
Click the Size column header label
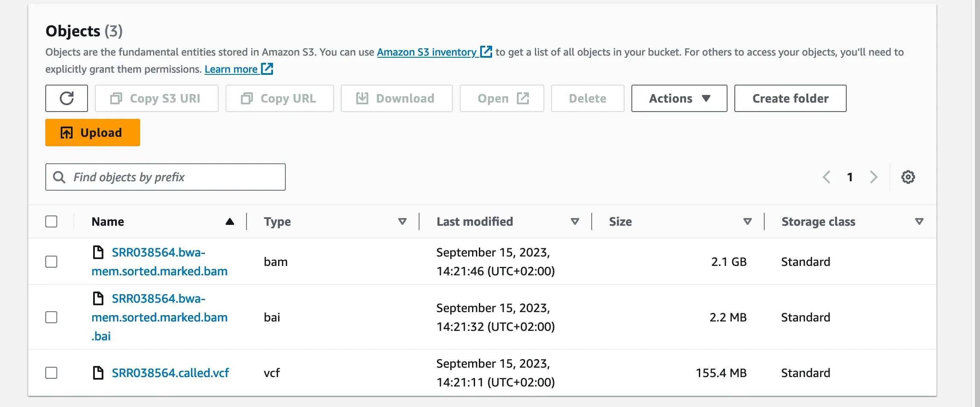[x=620, y=221]
